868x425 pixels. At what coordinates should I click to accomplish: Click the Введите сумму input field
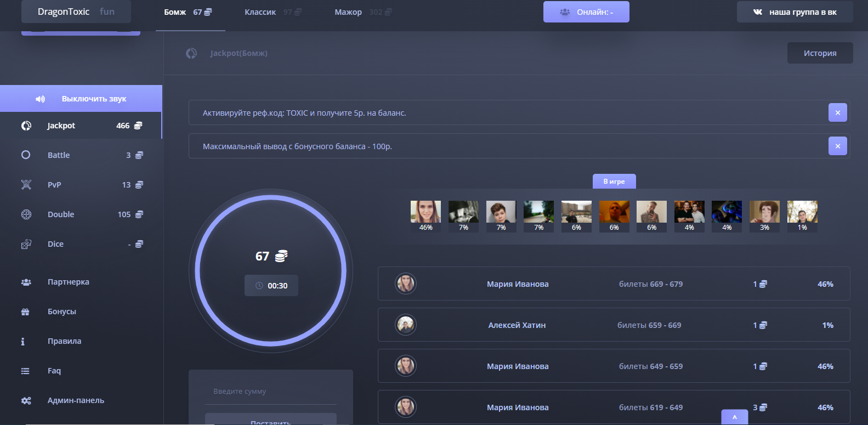tap(271, 392)
